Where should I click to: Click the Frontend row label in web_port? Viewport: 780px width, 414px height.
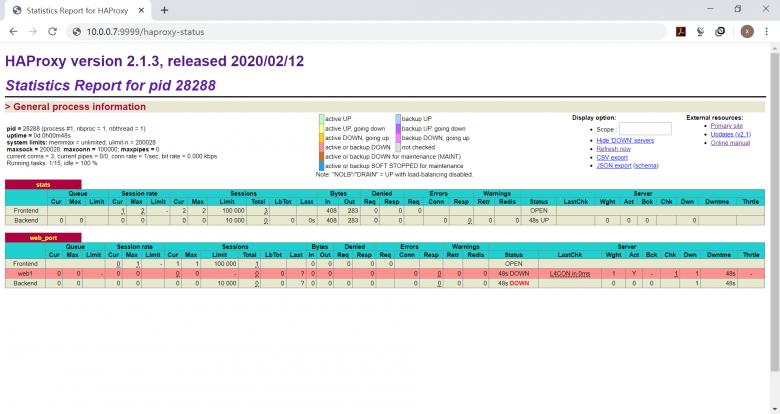click(x=25, y=264)
